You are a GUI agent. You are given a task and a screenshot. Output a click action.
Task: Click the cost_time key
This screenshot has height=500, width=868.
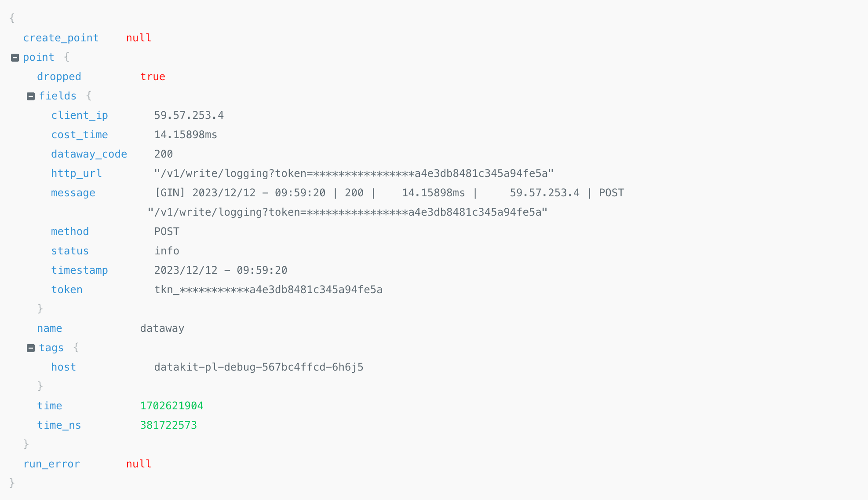80,135
